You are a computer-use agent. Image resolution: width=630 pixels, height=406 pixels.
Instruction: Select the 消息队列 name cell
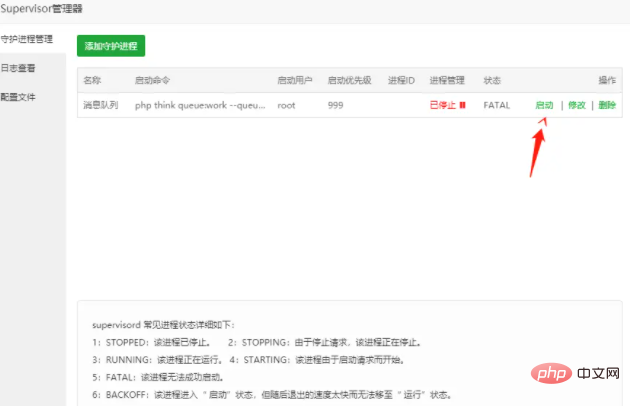[x=100, y=105]
